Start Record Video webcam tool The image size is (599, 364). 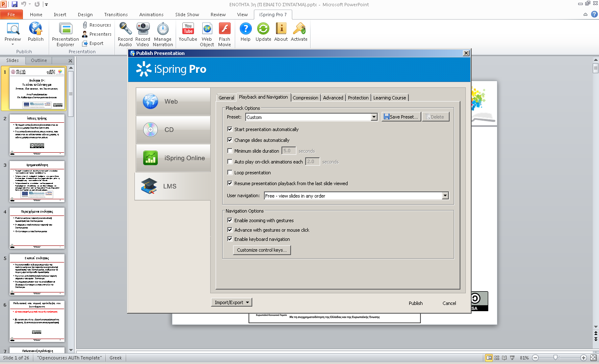143,34
